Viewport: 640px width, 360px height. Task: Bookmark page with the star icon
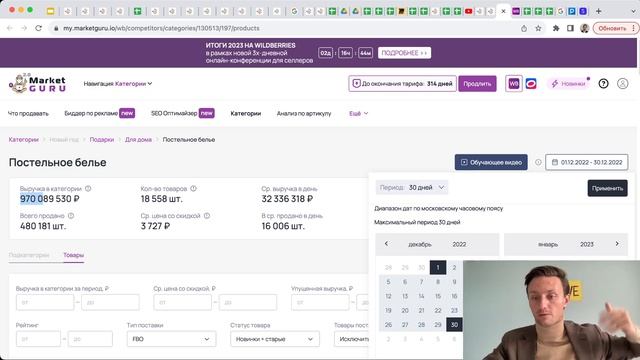(538, 28)
